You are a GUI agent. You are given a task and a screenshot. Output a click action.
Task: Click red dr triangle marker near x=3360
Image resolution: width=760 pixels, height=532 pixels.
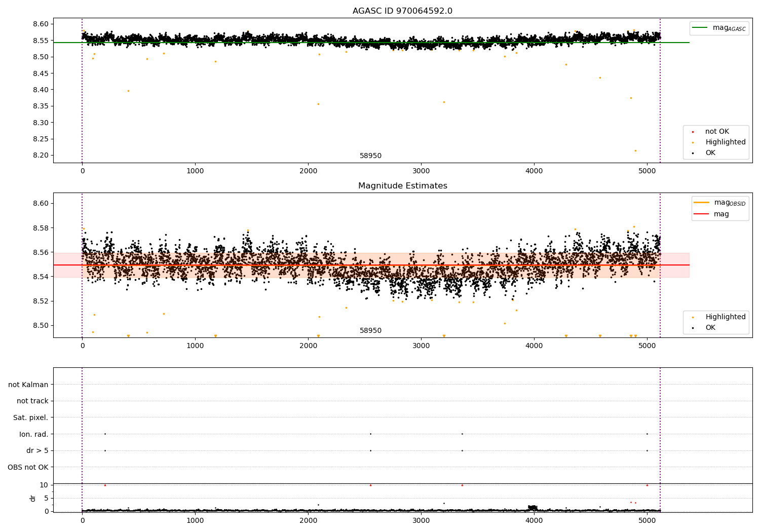(x=462, y=485)
